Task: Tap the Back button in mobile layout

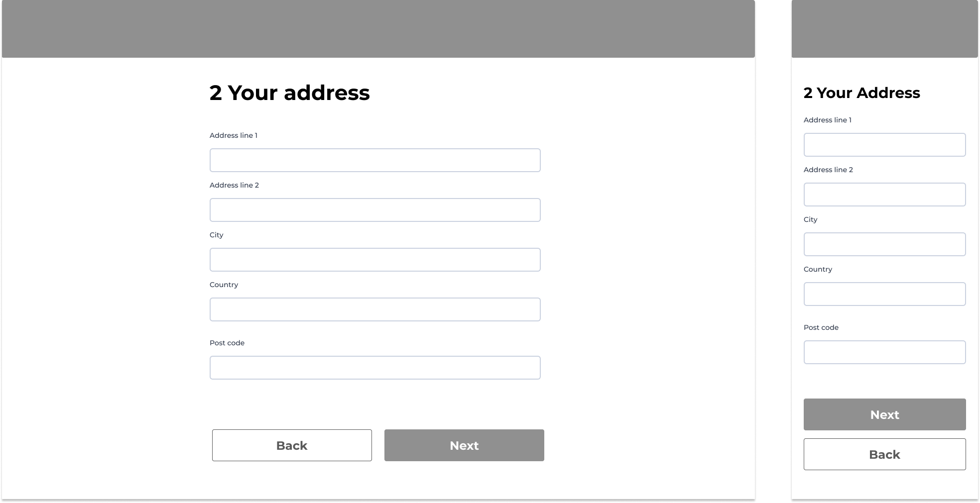Action: click(x=884, y=454)
